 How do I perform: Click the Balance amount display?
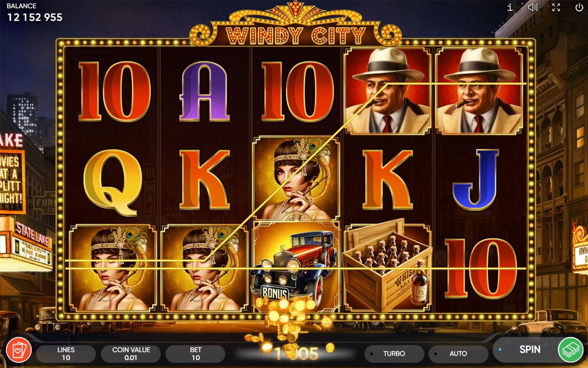(x=35, y=17)
